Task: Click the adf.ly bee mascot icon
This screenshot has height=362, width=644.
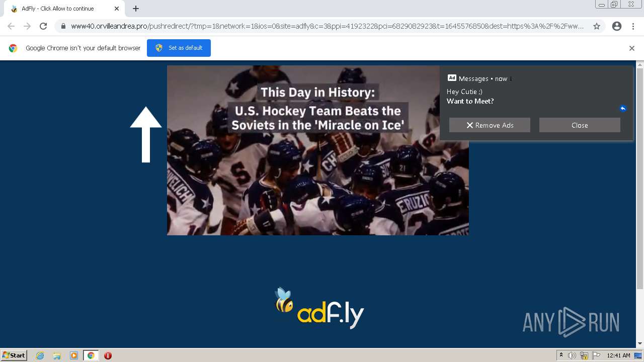Action: [284, 300]
